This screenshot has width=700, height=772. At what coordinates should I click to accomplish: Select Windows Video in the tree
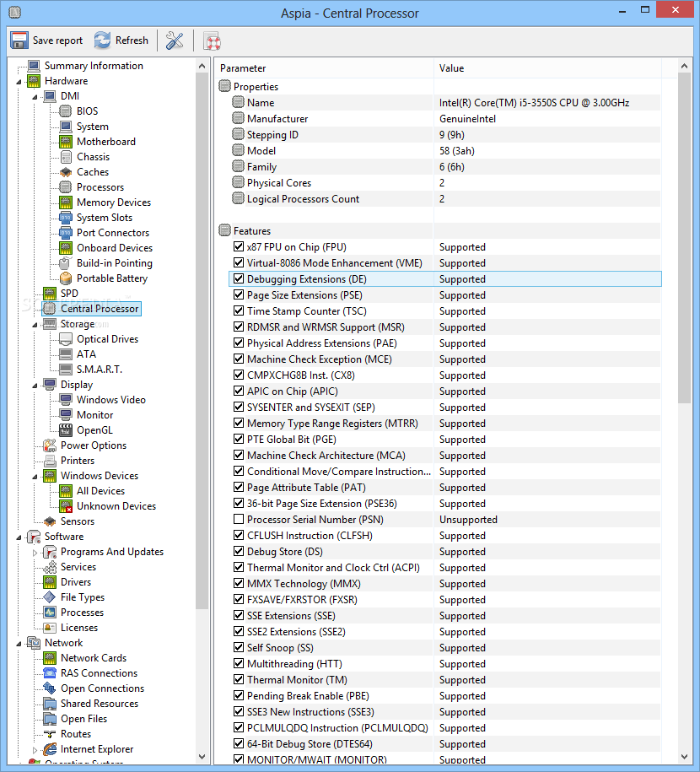coord(111,400)
